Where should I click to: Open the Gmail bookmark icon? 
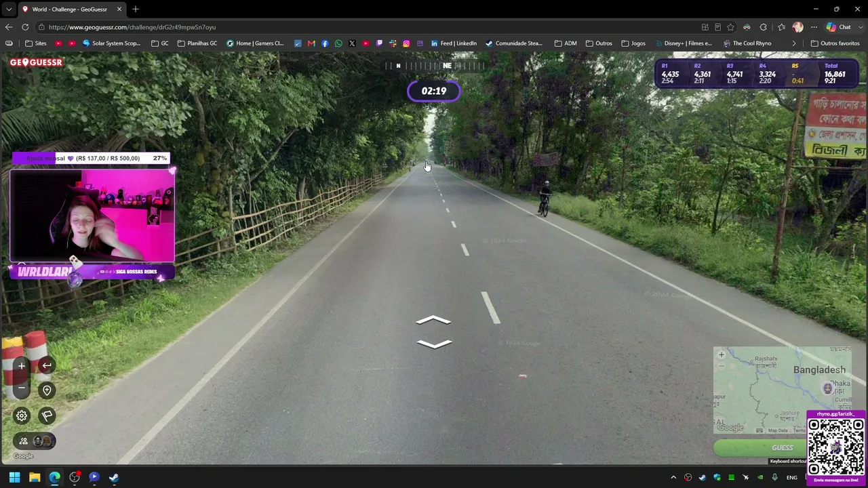[x=311, y=43]
